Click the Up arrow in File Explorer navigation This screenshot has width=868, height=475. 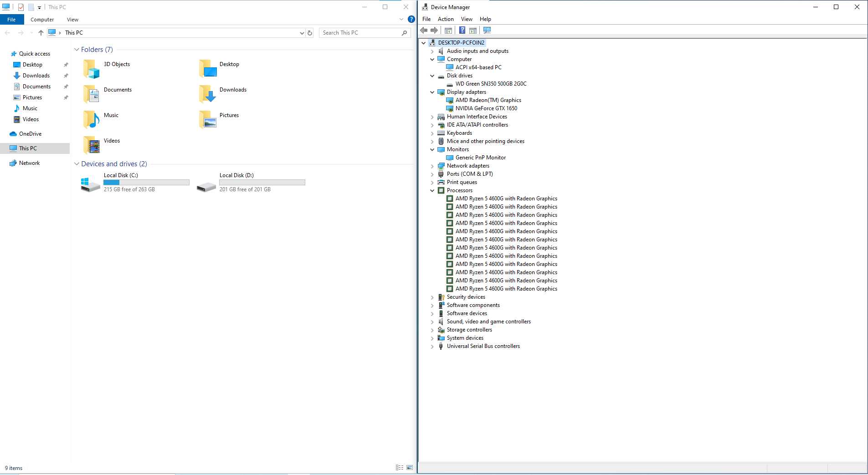41,33
